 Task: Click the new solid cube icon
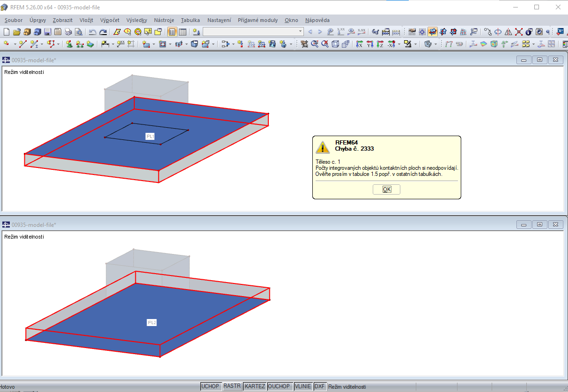click(x=194, y=44)
